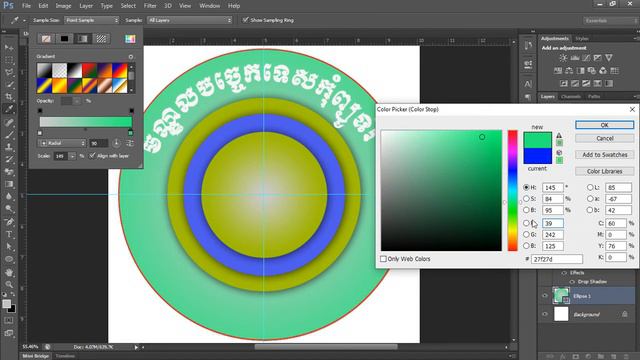Enable Only Web Colors checkbox
Image resolution: width=640 pixels, height=360 pixels.
tap(383, 259)
